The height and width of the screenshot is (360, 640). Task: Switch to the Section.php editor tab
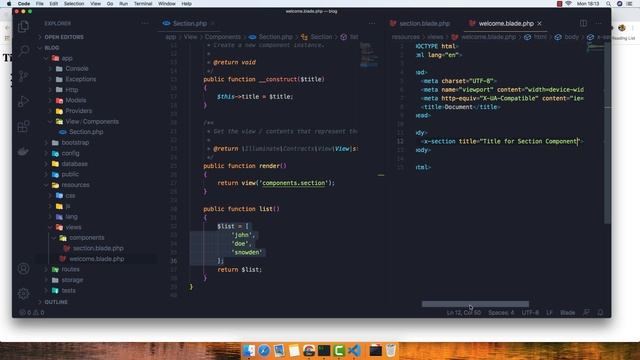click(x=189, y=23)
